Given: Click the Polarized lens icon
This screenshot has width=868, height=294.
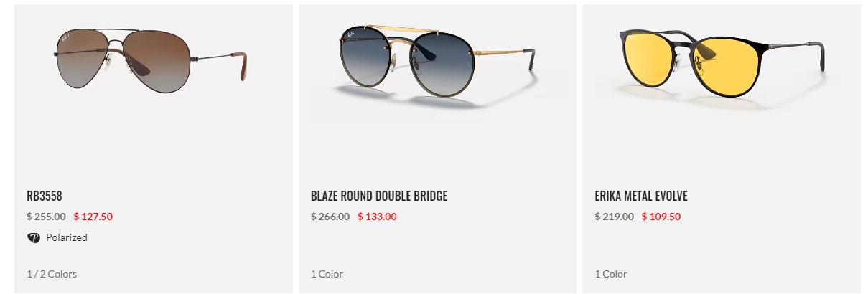Looking at the screenshot, I should click(34, 238).
